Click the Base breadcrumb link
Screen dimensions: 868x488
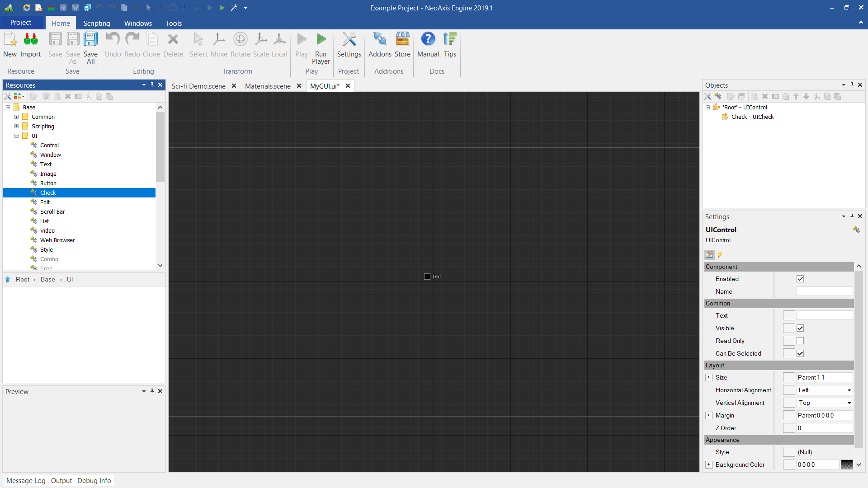click(47, 279)
